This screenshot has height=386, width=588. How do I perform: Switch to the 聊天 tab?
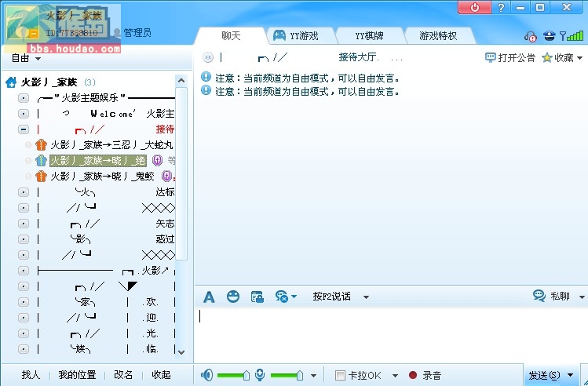point(231,35)
